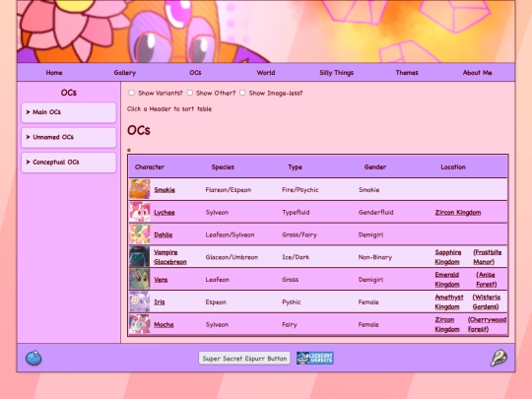
Task: Click the Typefluid type cell
Action: (x=296, y=213)
